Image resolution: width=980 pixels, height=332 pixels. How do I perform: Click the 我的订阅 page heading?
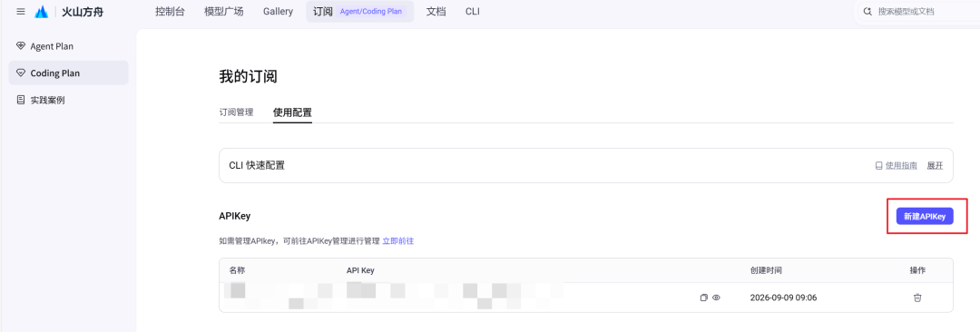click(248, 77)
